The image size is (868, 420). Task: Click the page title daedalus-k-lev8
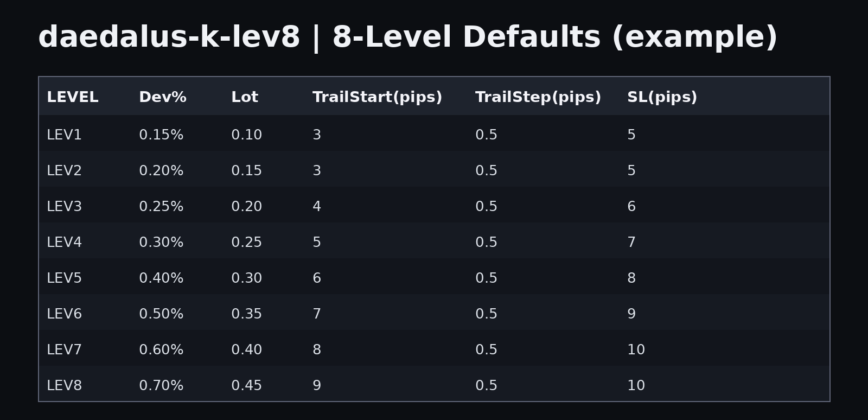click(169, 38)
